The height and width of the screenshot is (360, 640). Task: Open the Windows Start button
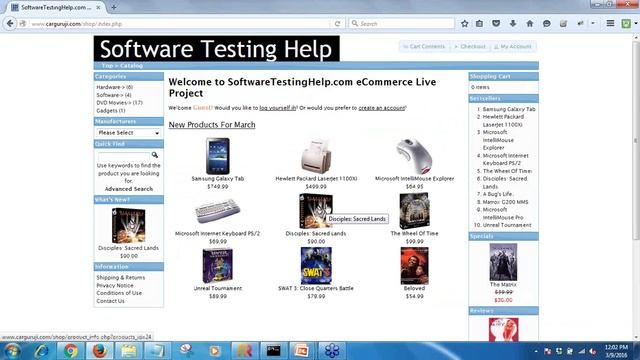[12, 351]
